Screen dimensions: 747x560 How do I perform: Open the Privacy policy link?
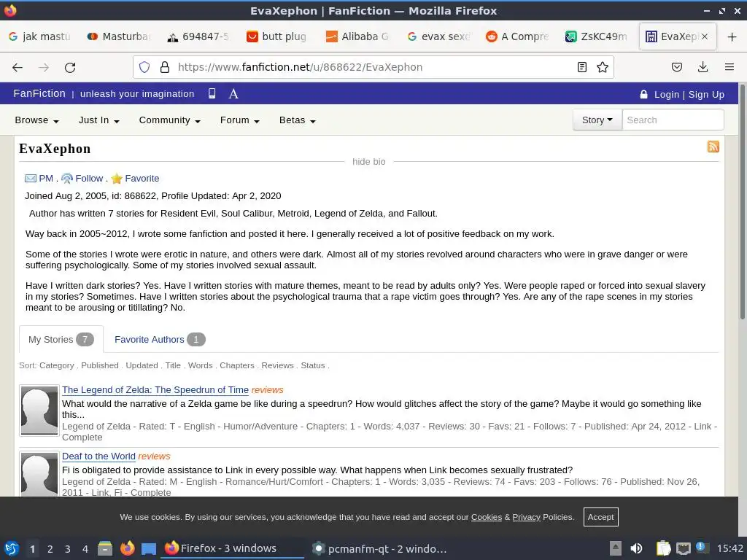click(526, 517)
